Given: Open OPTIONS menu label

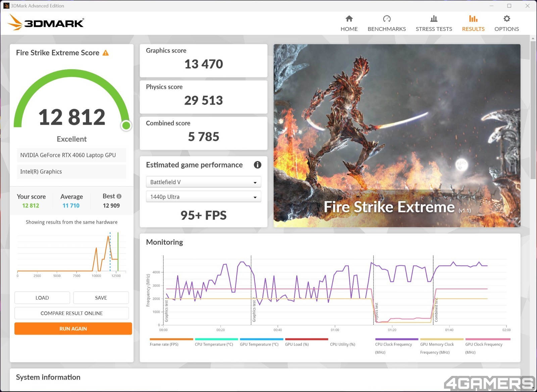Looking at the screenshot, I should [507, 29].
